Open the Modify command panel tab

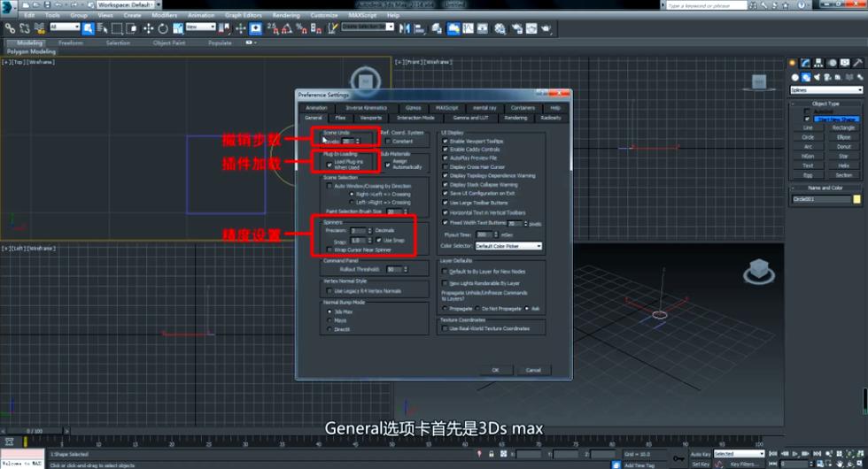click(805, 63)
